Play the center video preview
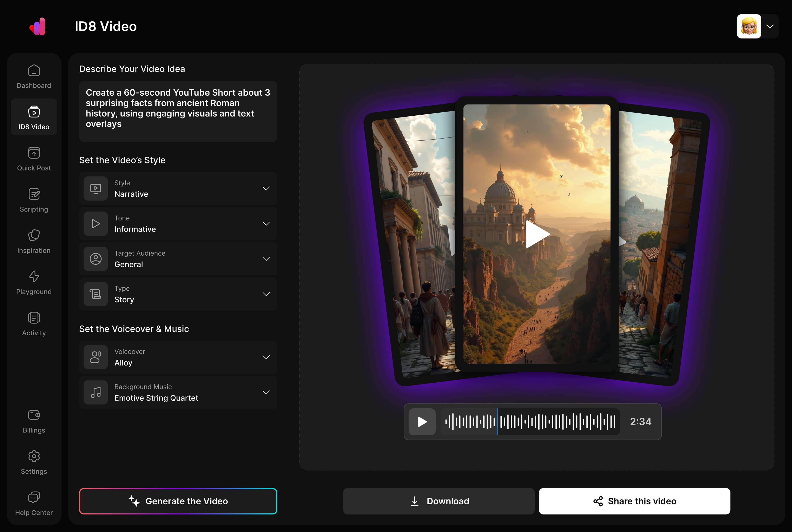The width and height of the screenshot is (792, 532). click(x=537, y=234)
